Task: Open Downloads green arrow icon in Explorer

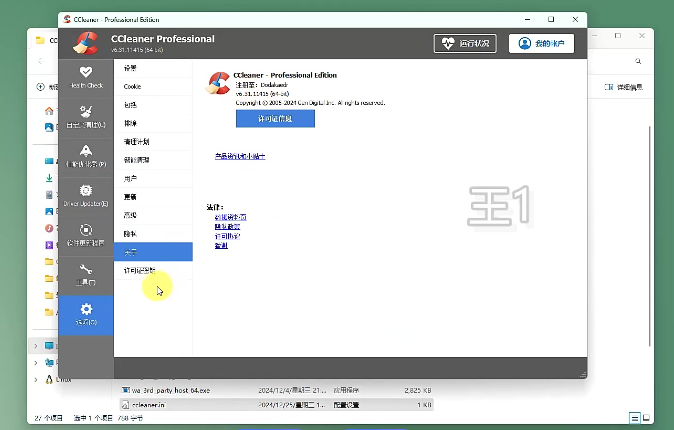Action: tap(49, 178)
